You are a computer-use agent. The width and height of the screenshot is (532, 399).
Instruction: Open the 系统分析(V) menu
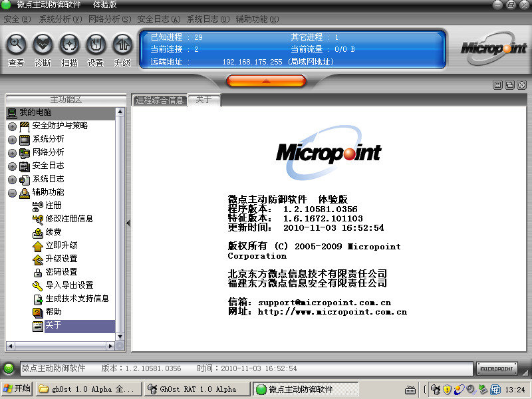pyautogui.click(x=61, y=19)
